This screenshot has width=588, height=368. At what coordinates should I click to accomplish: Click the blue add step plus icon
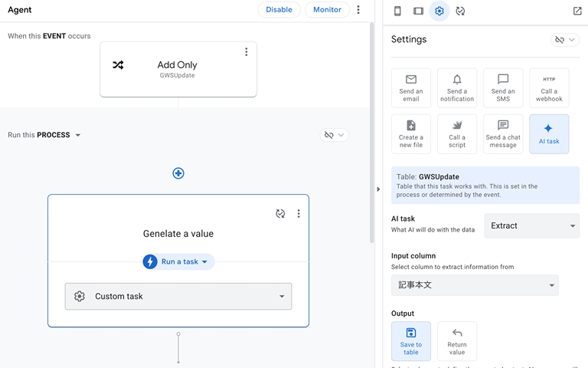coord(178,173)
